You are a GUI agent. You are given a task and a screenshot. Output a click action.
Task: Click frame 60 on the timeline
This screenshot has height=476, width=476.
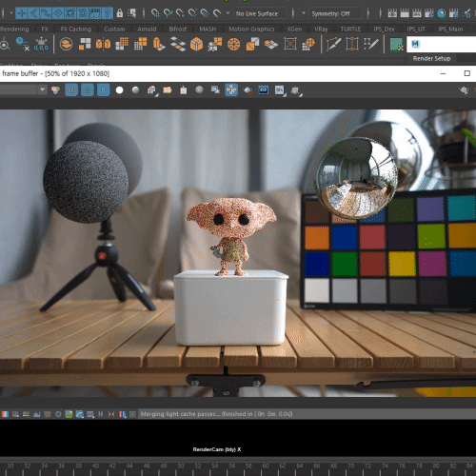[266, 466]
